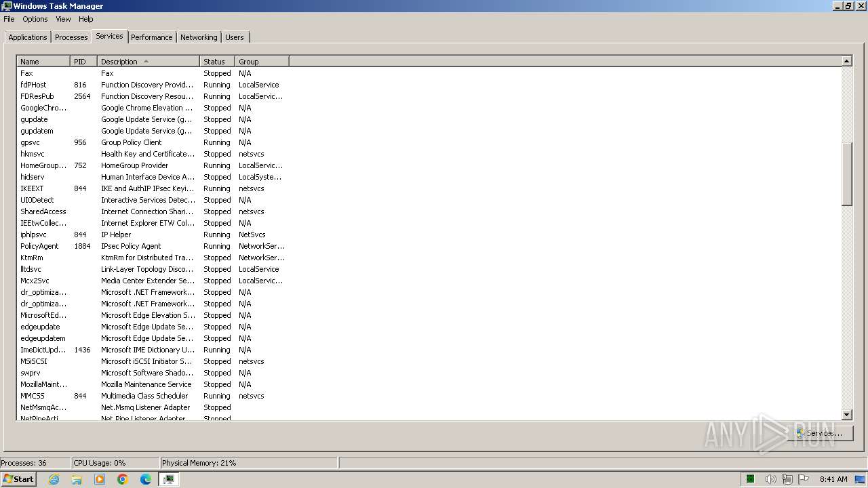868x488 pixels.
Task: Sort by the Name column header
Action: pos(43,62)
